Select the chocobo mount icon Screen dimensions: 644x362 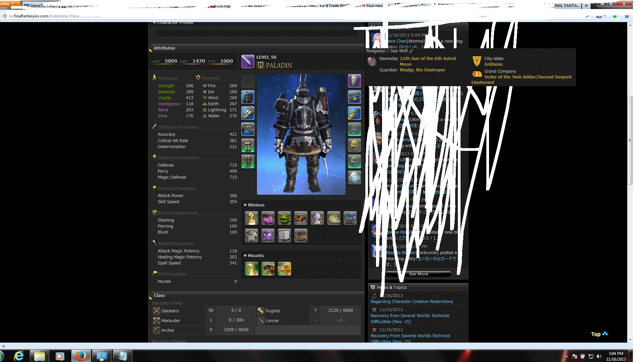point(252,269)
